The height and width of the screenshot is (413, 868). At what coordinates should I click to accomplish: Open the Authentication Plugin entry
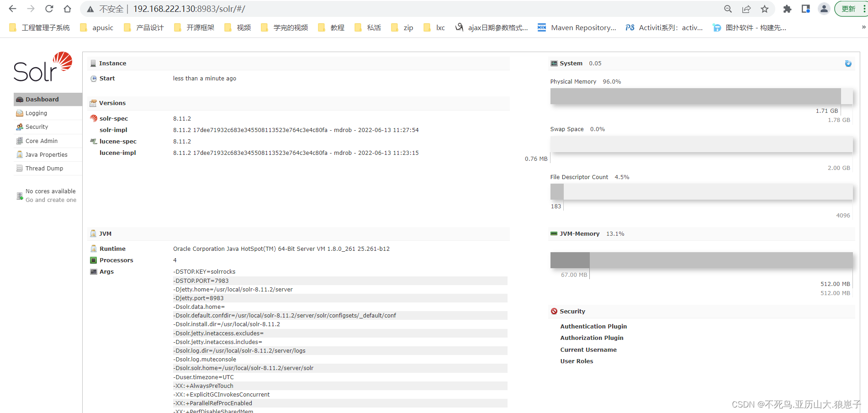click(x=593, y=326)
